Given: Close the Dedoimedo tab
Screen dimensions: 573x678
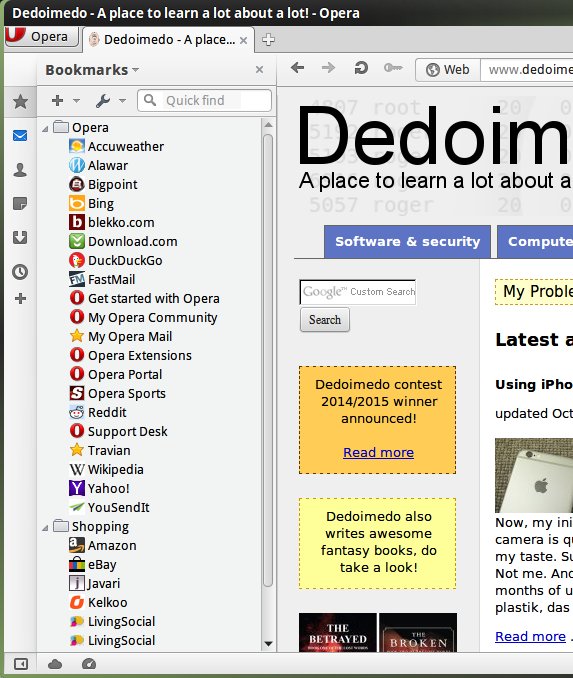Looking at the screenshot, I should [x=243, y=40].
